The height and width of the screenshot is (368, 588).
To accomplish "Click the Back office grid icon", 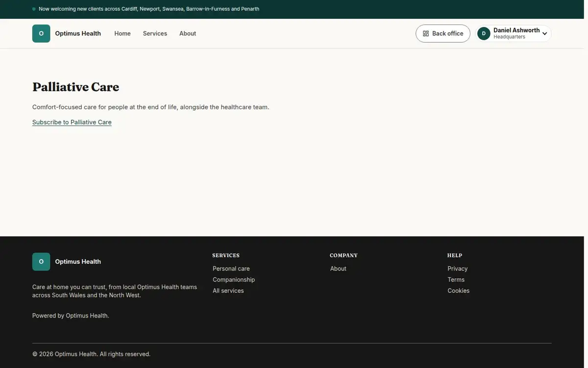I will pyautogui.click(x=426, y=33).
